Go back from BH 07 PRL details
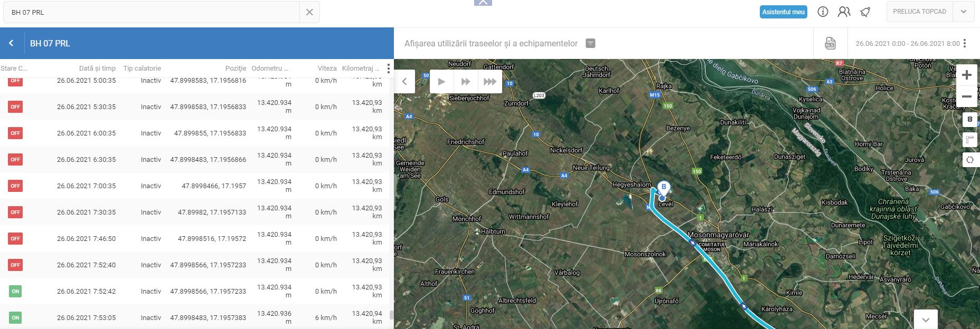The image size is (980, 329). [x=11, y=43]
